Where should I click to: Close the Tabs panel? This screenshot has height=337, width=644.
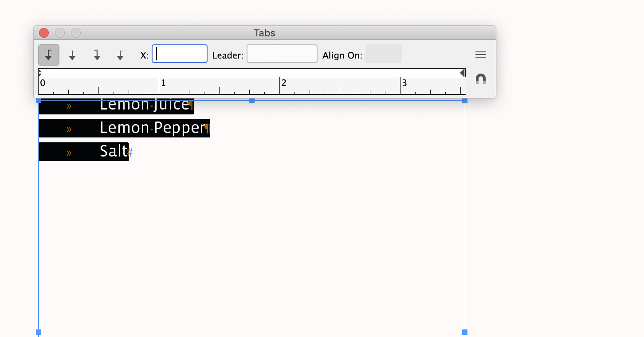43,33
